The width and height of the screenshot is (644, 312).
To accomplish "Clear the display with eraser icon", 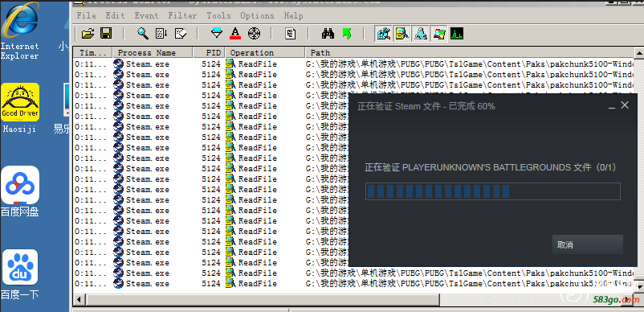I will click(x=181, y=34).
